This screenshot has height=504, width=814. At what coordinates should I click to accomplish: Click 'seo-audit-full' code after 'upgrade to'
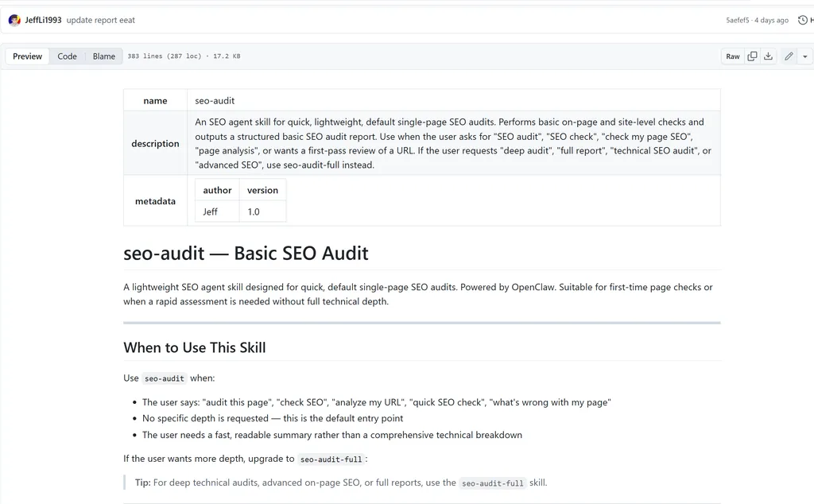(x=331, y=459)
